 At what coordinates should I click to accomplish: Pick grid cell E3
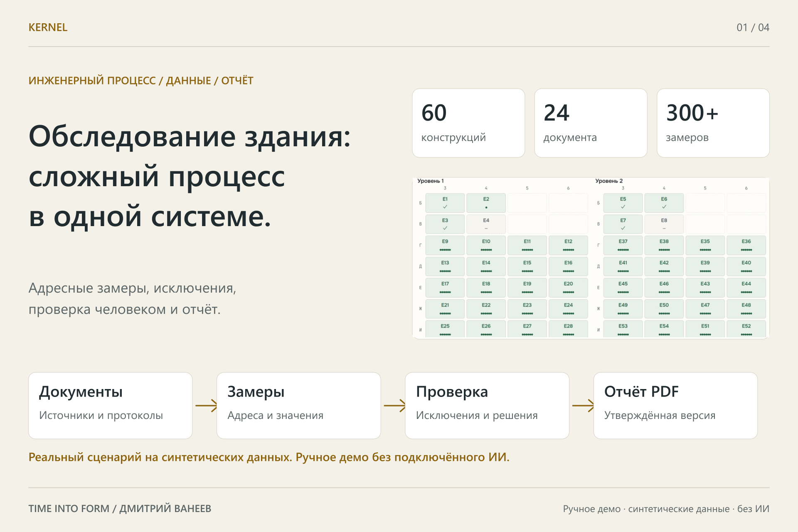pos(445,224)
